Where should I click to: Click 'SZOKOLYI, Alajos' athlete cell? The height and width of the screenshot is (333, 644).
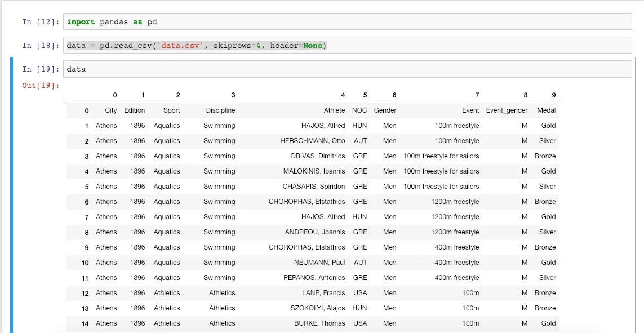pos(318,308)
